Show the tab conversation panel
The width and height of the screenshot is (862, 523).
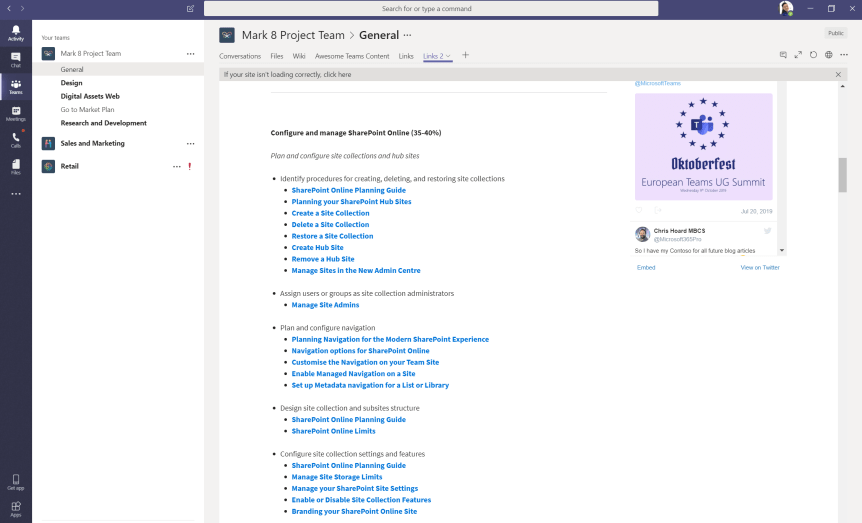pos(783,55)
